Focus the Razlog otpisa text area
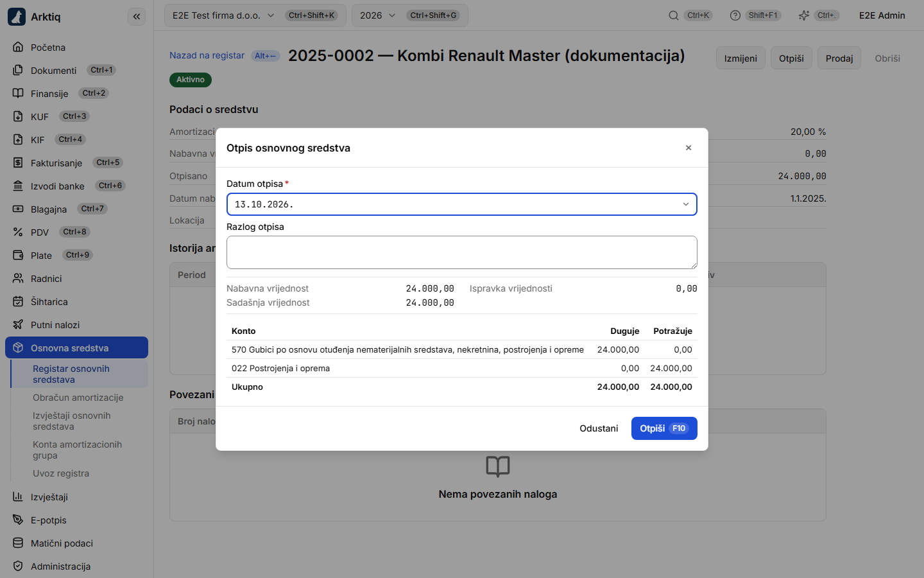 (x=462, y=252)
